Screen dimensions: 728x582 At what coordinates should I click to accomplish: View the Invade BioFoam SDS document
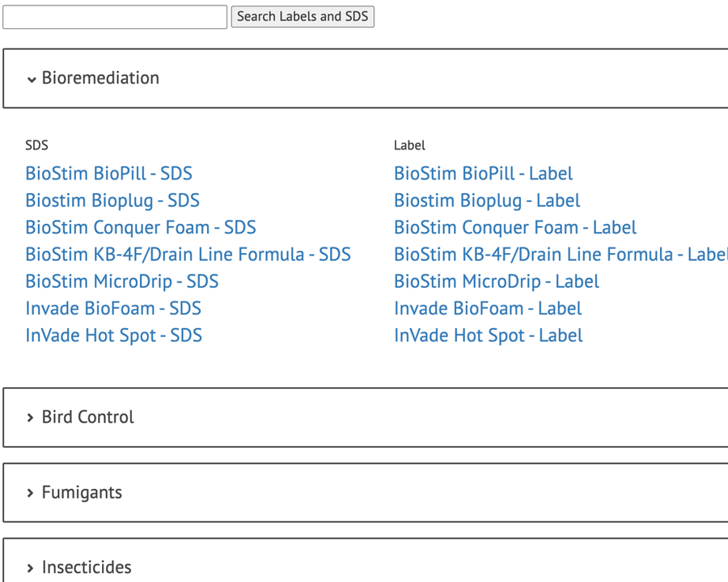coord(113,308)
